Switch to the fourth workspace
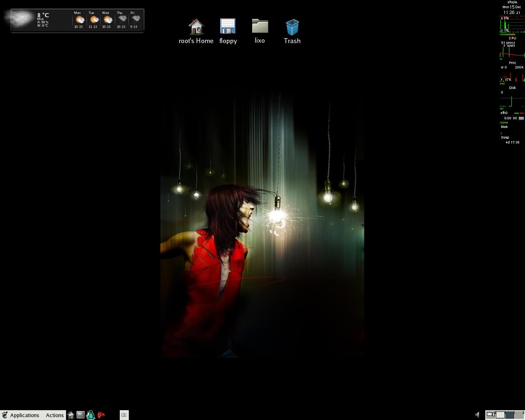 (x=519, y=415)
